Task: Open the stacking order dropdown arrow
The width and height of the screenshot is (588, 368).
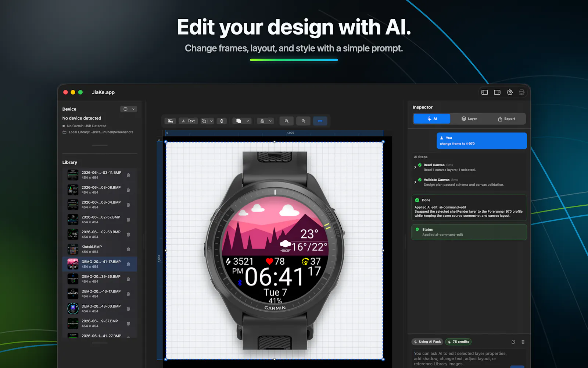Action: (x=248, y=121)
